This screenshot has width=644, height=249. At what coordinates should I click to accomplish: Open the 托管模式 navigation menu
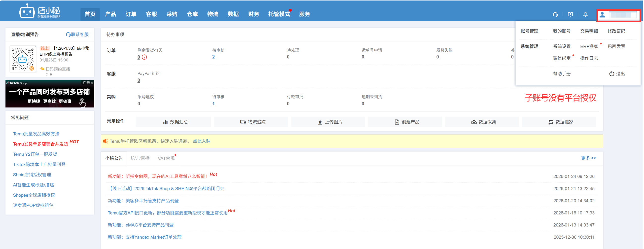(279, 14)
